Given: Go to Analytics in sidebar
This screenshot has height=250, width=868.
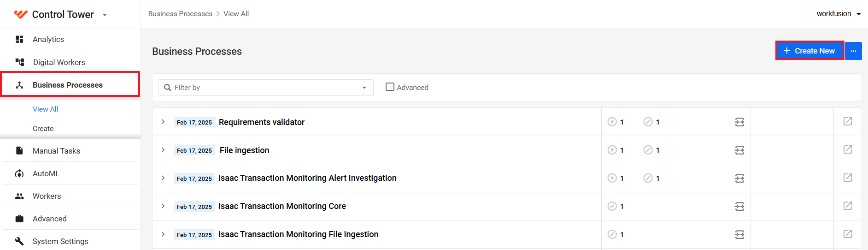Looking at the screenshot, I should [48, 39].
